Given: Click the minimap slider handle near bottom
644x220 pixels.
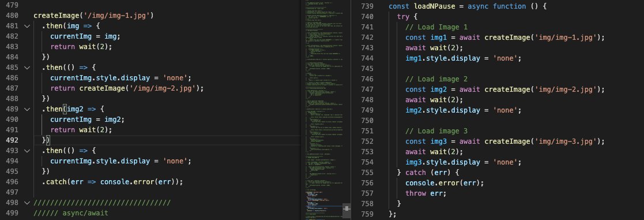Looking at the screenshot, I should click(x=347, y=209).
